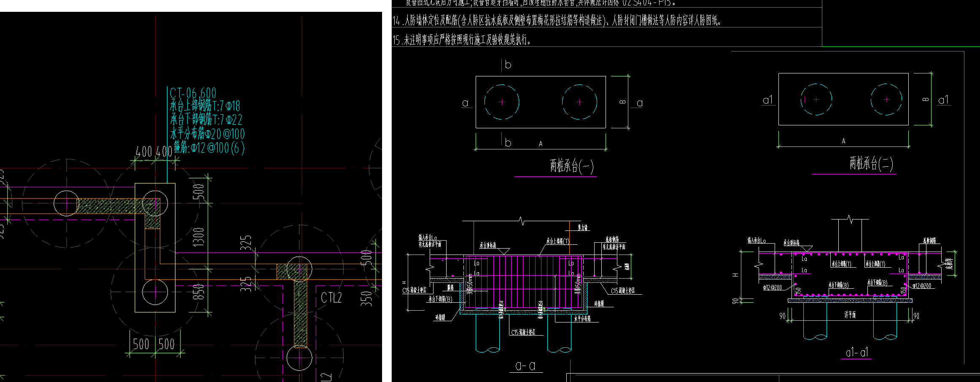Pick the right pile circle in 两桩承台(二)

point(886,99)
